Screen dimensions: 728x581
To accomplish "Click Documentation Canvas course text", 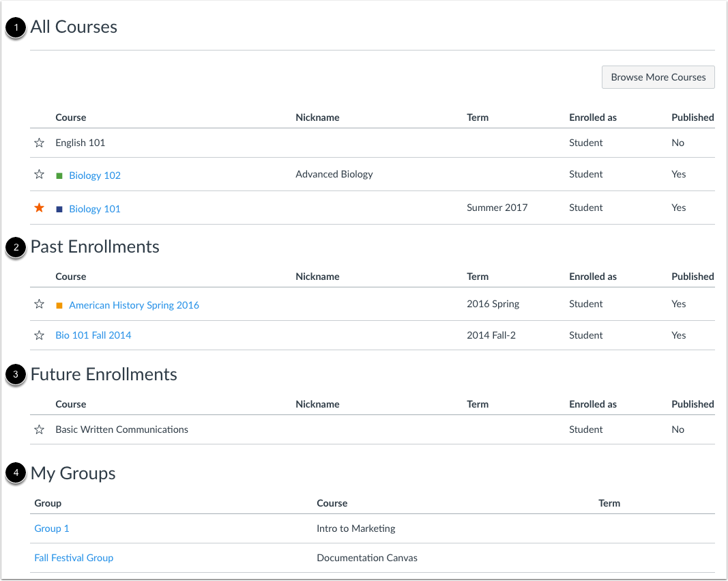I will 367,558.
